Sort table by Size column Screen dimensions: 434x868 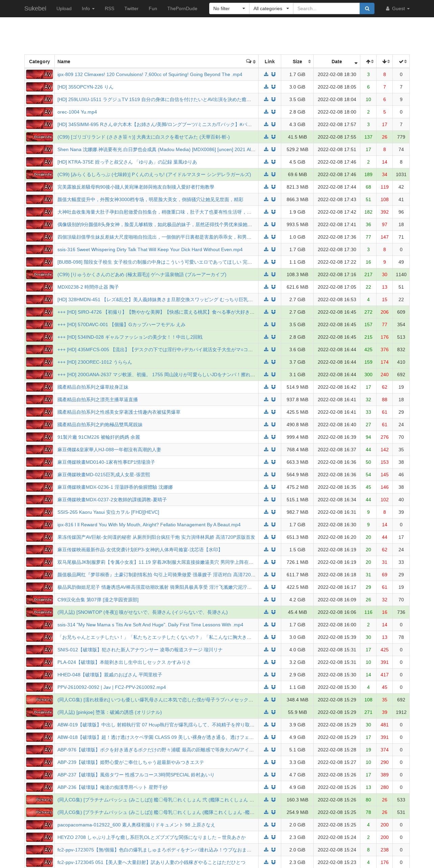[297, 62]
